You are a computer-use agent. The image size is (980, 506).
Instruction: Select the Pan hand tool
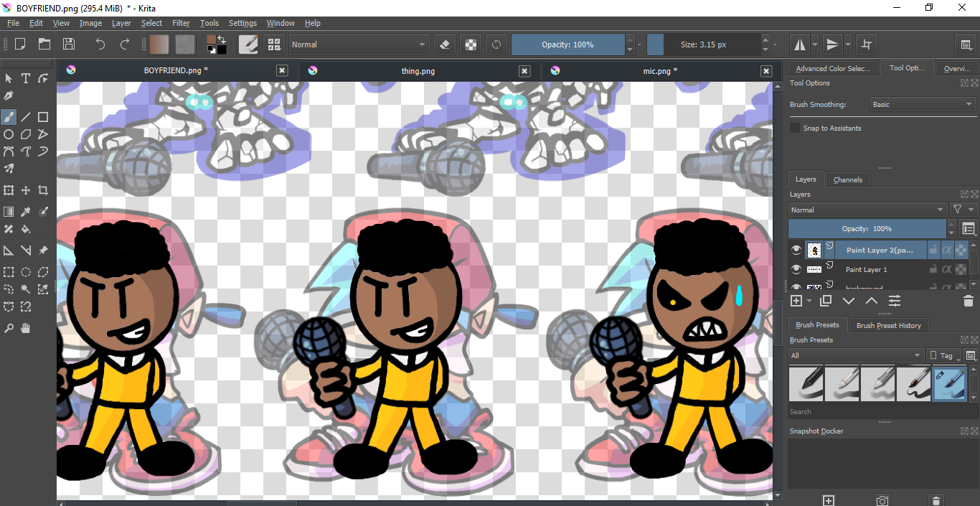click(x=26, y=328)
